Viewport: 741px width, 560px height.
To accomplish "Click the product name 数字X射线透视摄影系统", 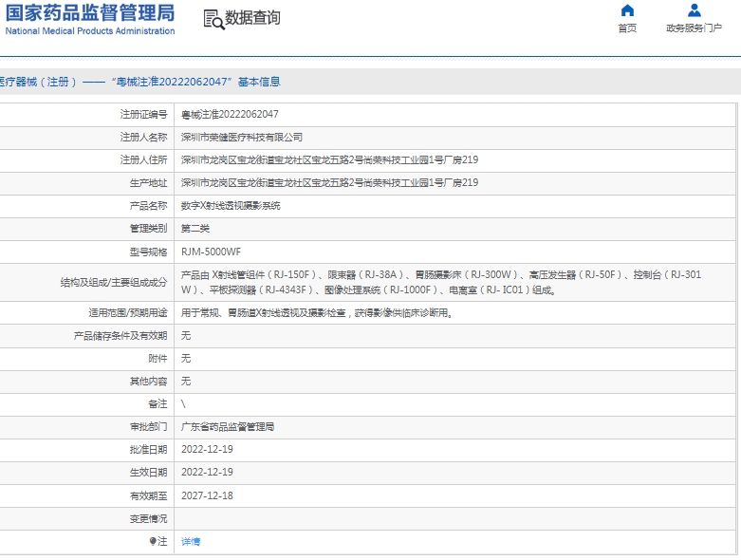I will point(231,206).
